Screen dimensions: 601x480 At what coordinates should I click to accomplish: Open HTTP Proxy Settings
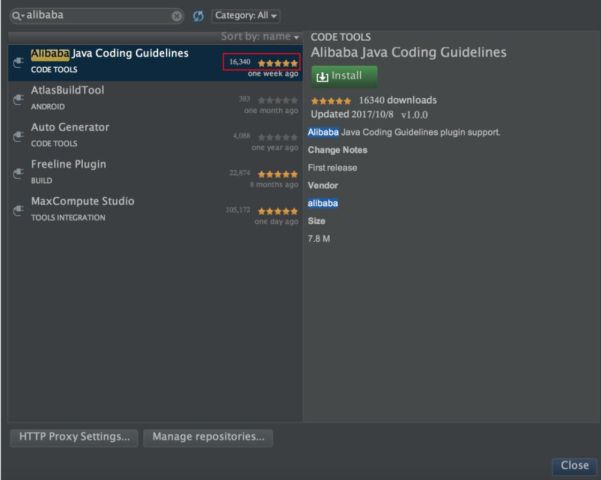coord(74,437)
